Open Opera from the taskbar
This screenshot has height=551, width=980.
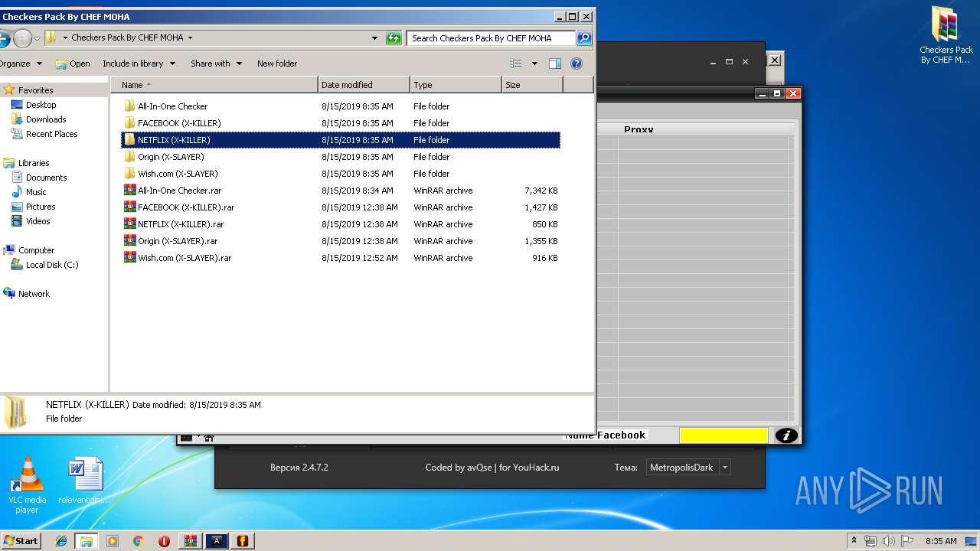[x=164, y=541]
